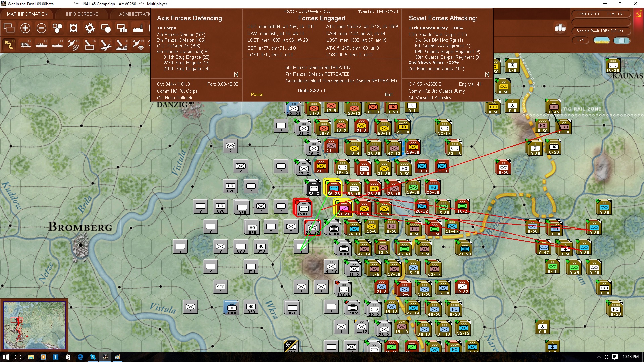The height and width of the screenshot is (362, 644).
Task: Select F3 naval transport mode
Action: pos(41,45)
